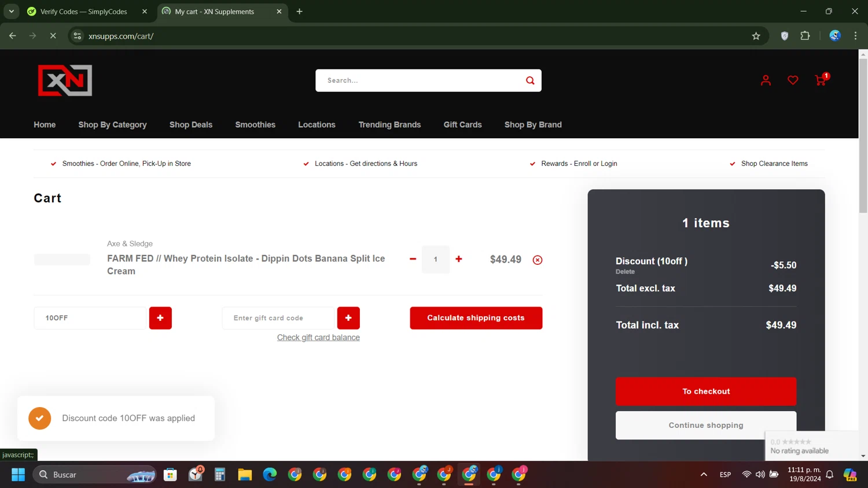Open the Windows Start menu

pyautogui.click(x=18, y=475)
